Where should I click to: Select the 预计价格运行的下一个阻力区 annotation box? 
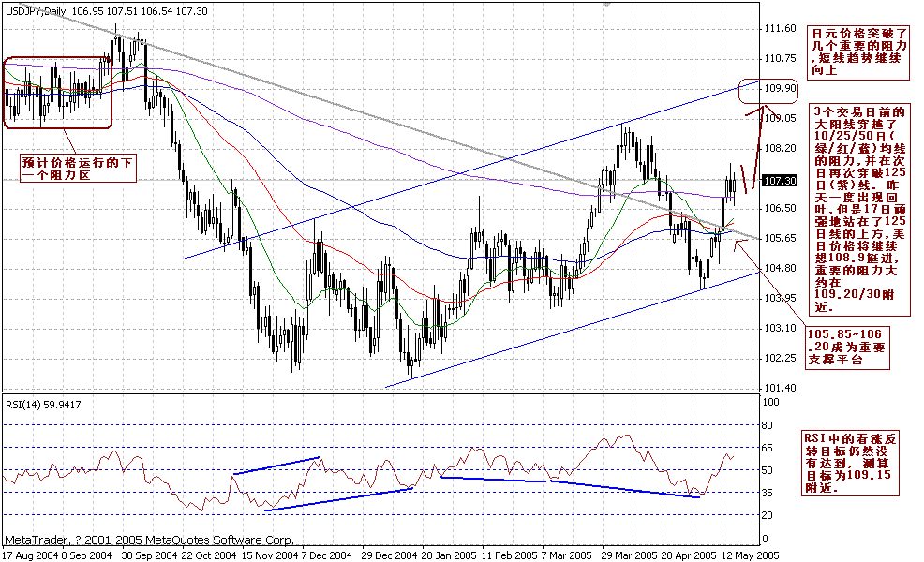click(x=77, y=169)
